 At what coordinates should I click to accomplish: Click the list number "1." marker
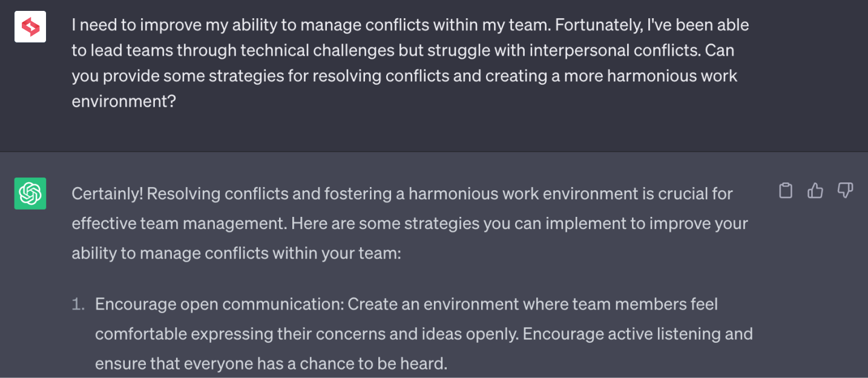[x=78, y=304]
